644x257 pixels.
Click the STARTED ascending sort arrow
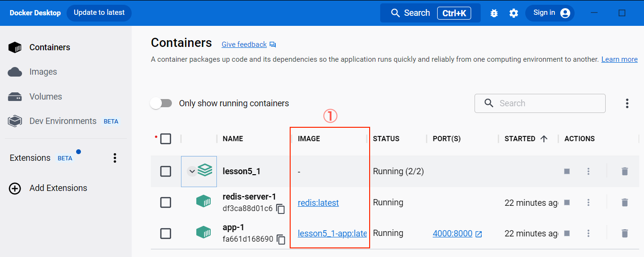coord(544,139)
